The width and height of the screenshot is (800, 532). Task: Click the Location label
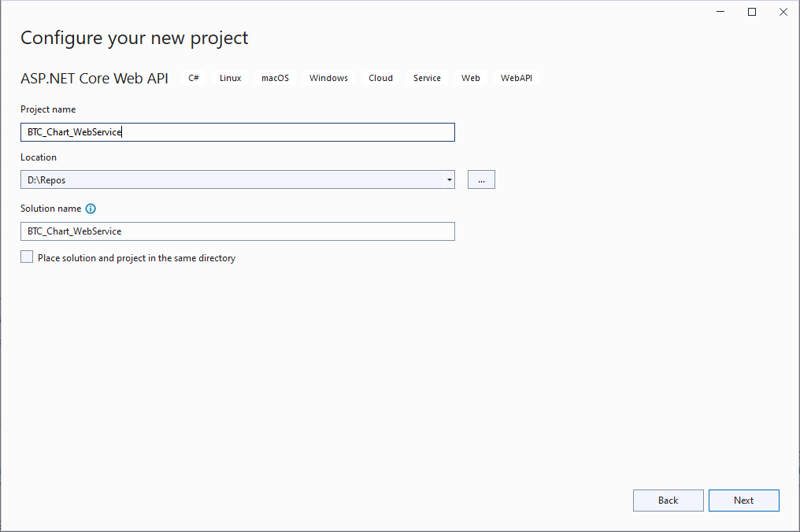[x=39, y=157]
